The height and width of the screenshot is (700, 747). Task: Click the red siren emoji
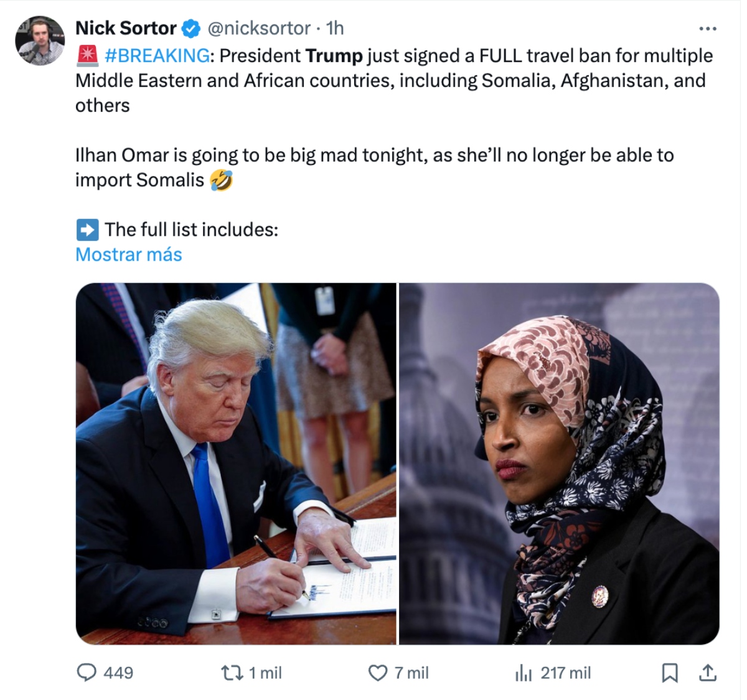click(87, 55)
